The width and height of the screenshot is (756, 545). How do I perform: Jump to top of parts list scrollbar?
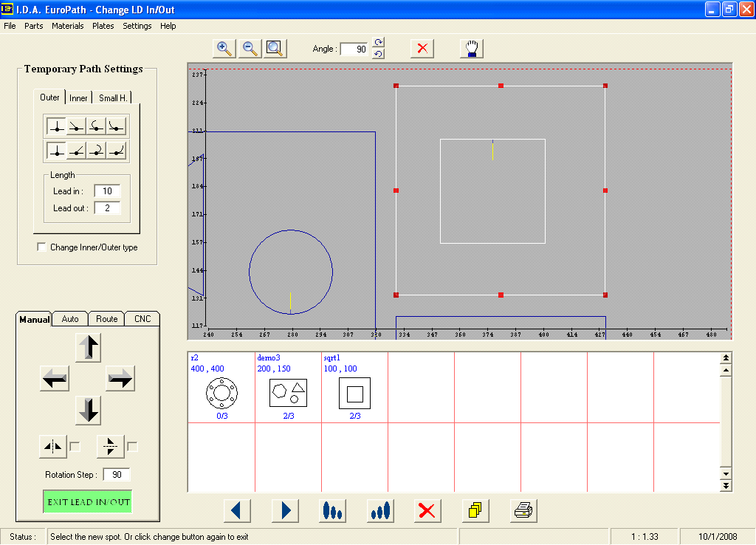726,358
